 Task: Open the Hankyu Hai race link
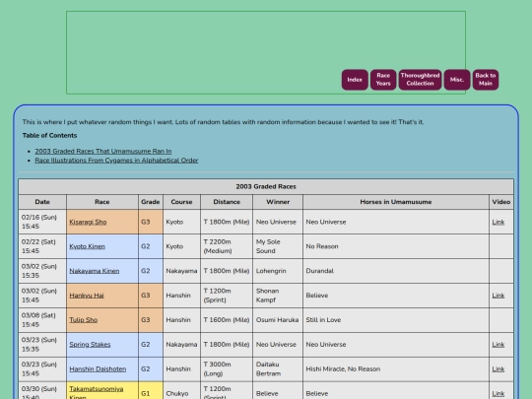pos(87,296)
